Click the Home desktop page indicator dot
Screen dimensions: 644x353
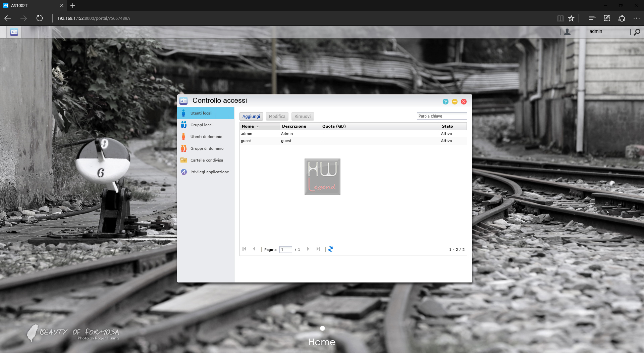pyautogui.click(x=322, y=328)
